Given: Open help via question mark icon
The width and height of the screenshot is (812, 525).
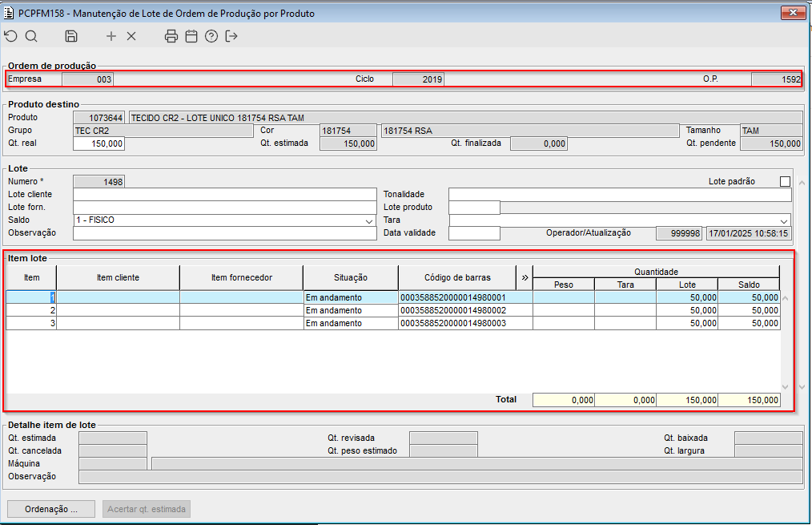Looking at the screenshot, I should click(x=211, y=36).
